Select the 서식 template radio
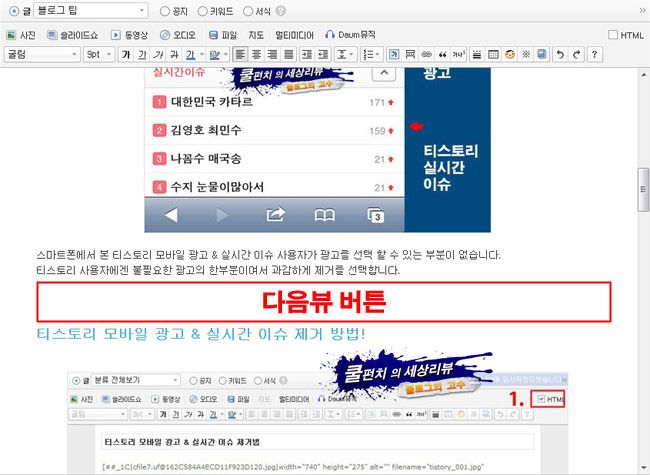Image resolution: width=650 pixels, height=475 pixels. 248,11
